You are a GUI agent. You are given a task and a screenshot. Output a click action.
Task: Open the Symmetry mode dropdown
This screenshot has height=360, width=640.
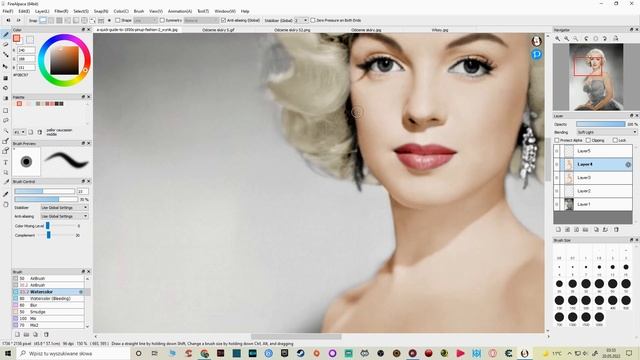pyautogui.click(x=201, y=20)
